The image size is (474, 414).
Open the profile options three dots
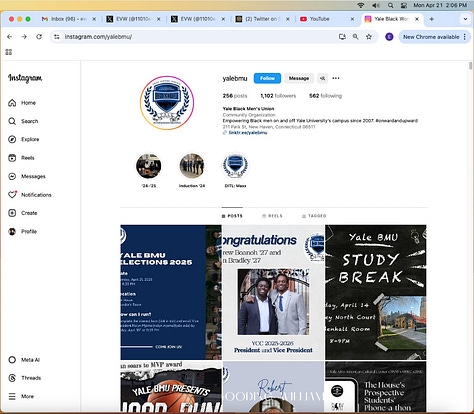pos(336,78)
